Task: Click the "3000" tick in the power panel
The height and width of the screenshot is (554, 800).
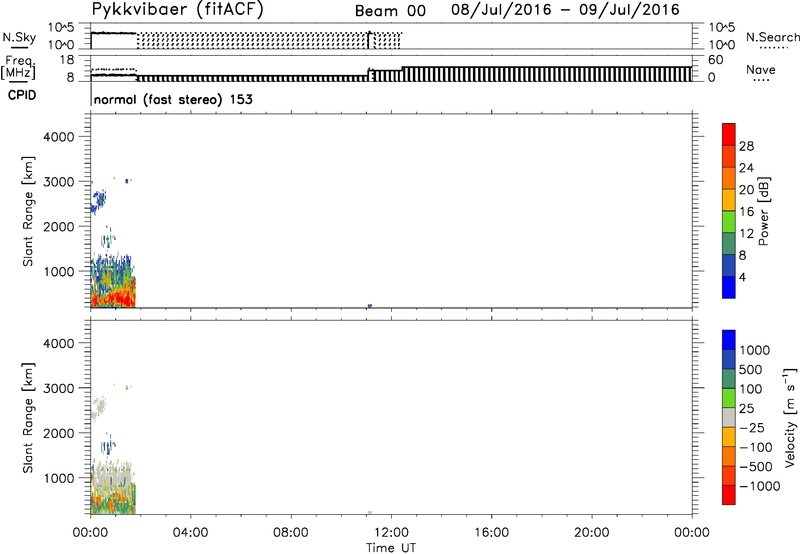Action: coord(59,182)
